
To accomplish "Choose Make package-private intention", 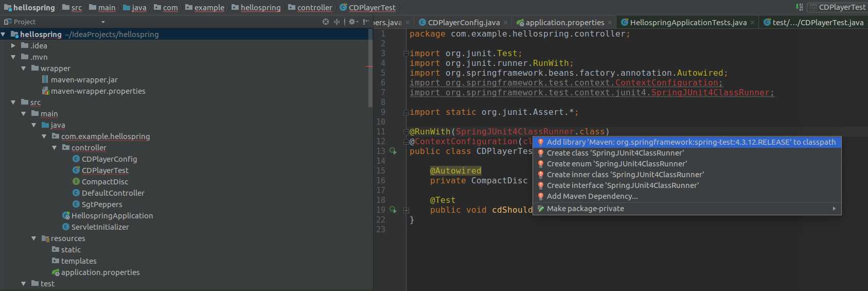I will tap(687, 209).
